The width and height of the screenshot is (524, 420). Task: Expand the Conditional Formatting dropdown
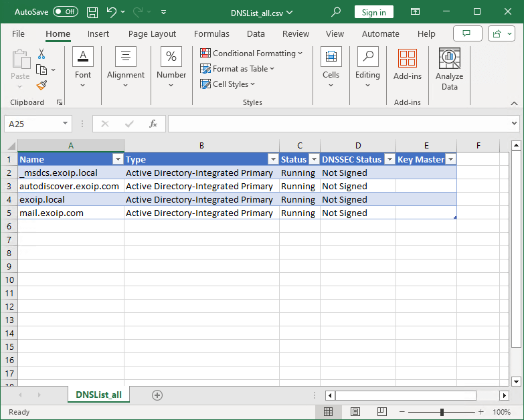(252, 54)
